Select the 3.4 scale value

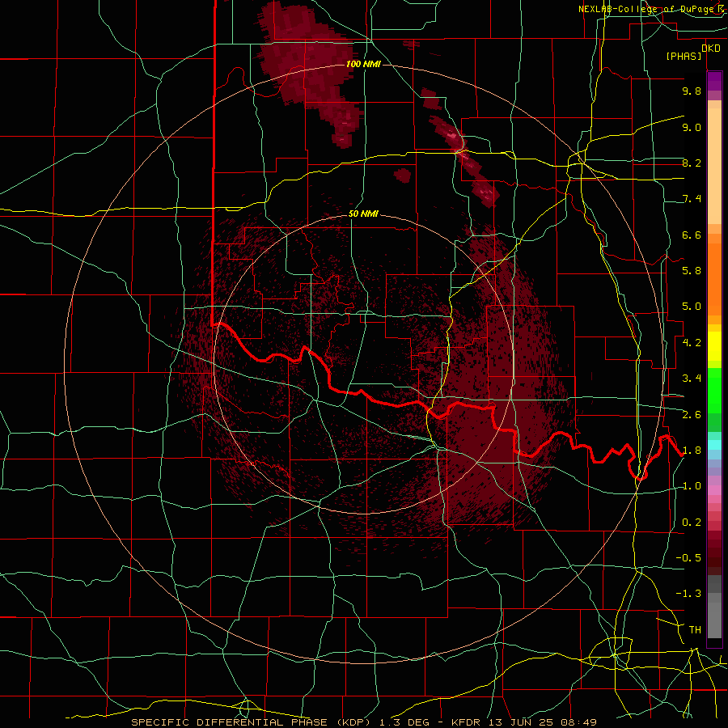coord(692,379)
